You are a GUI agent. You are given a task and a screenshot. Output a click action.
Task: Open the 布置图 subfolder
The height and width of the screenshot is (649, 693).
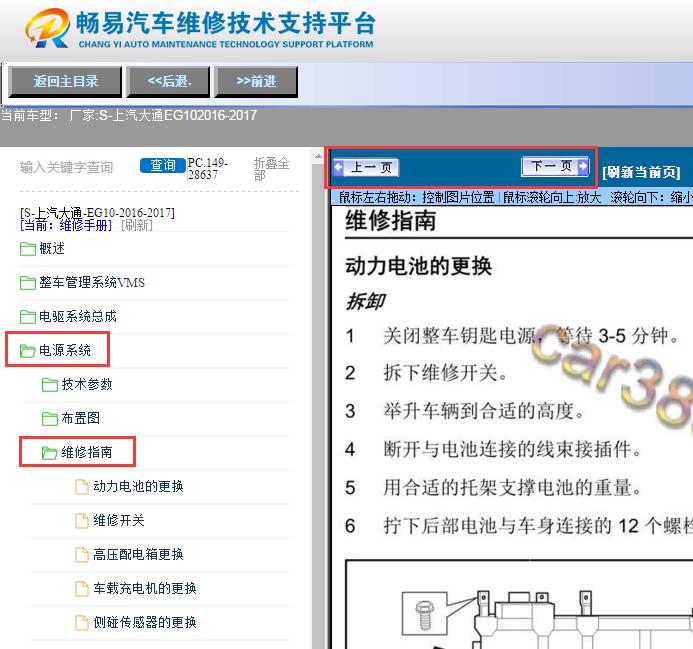tap(80, 418)
